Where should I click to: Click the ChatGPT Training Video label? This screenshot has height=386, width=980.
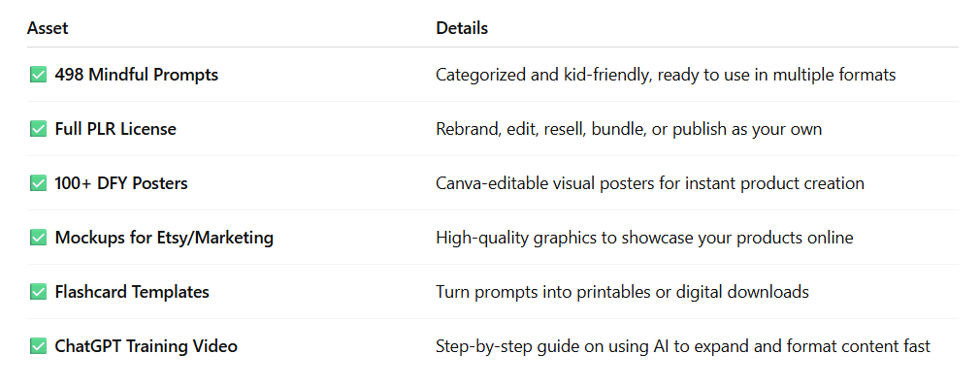pyautogui.click(x=147, y=346)
